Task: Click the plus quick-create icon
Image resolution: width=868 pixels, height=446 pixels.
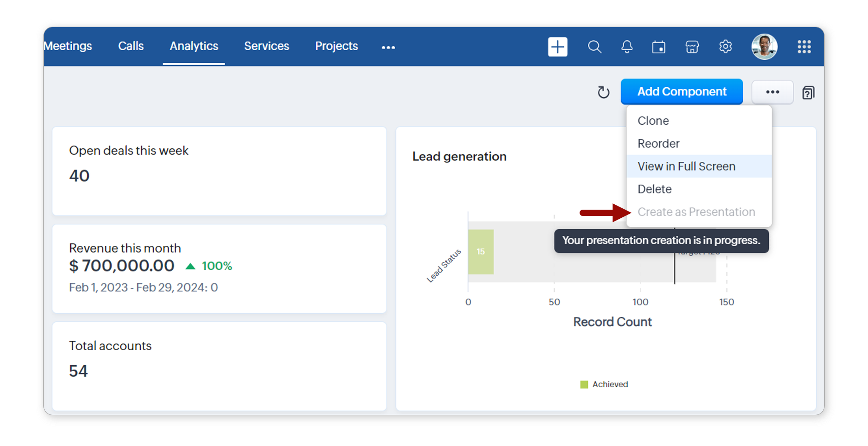Action: [x=557, y=47]
